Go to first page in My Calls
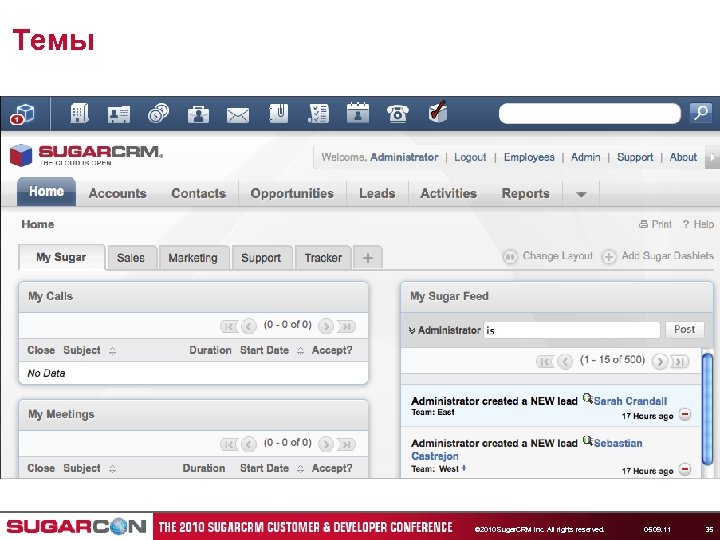 [229, 326]
